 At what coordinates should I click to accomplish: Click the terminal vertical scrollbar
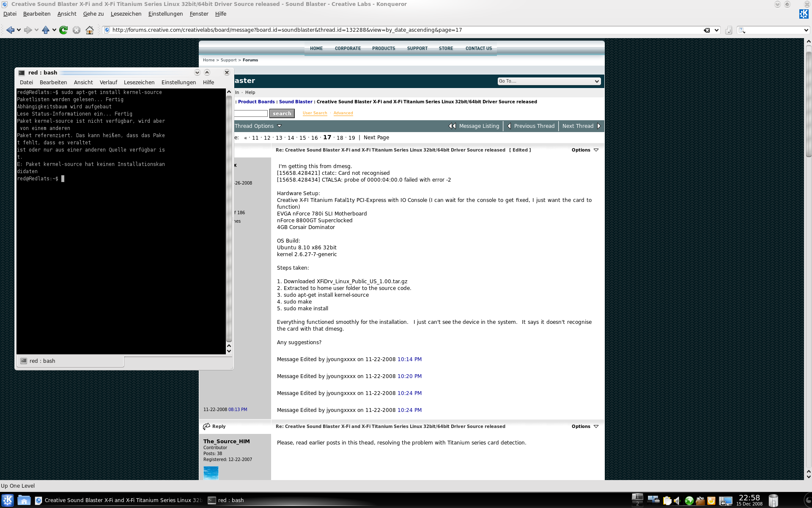point(229,220)
